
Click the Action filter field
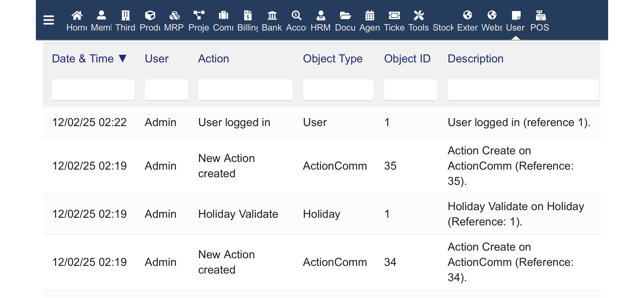click(245, 90)
